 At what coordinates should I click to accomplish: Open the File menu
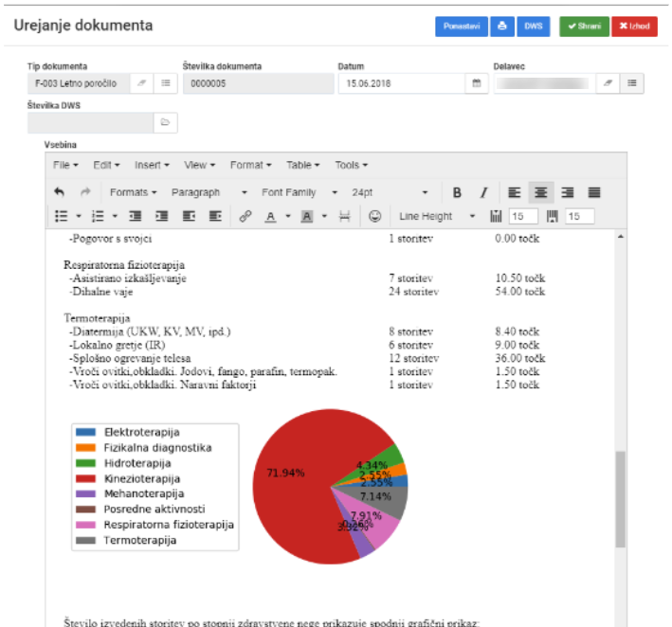[x=65, y=166]
